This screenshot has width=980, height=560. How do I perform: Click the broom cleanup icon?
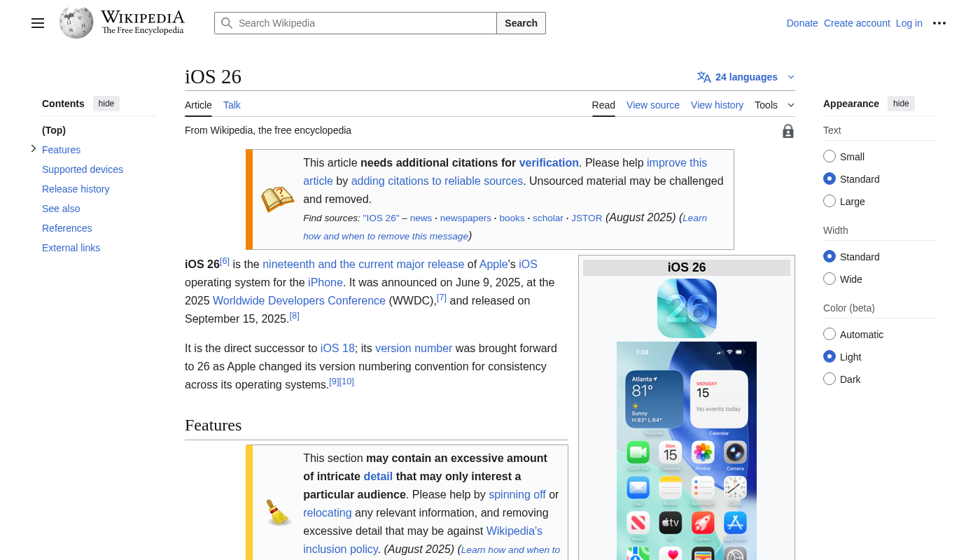tap(278, 512)
